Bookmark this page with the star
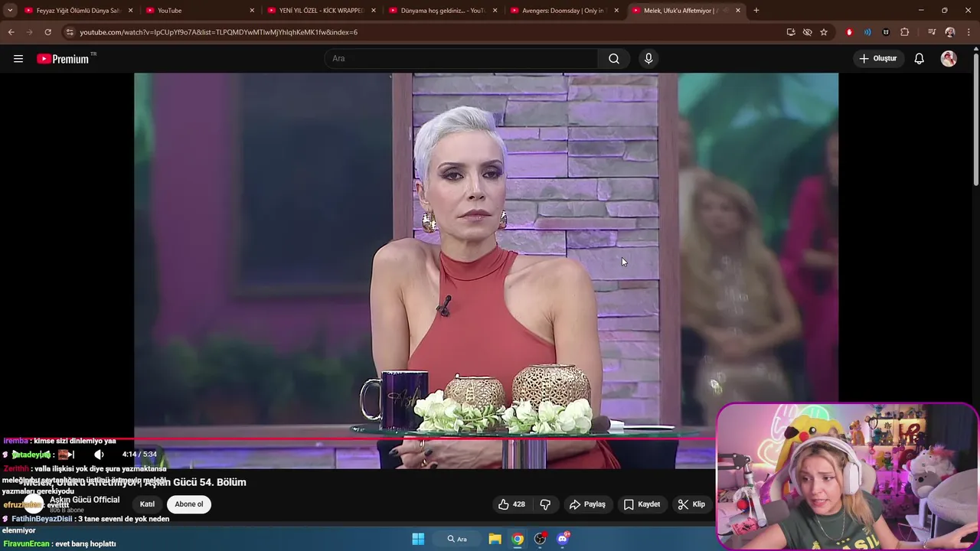This screenshot has height=551, width=980. pos(824,32)
